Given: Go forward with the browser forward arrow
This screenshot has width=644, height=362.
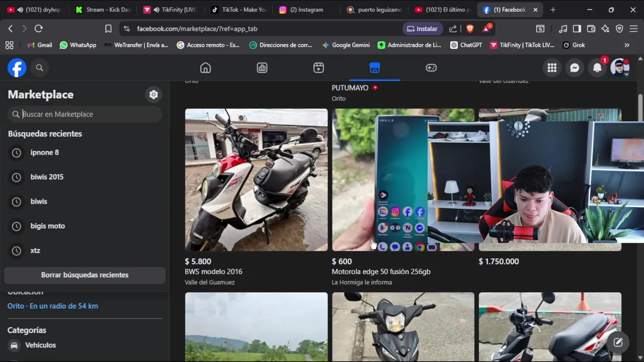Looking at the screenshot, I should tap(24, 29).
